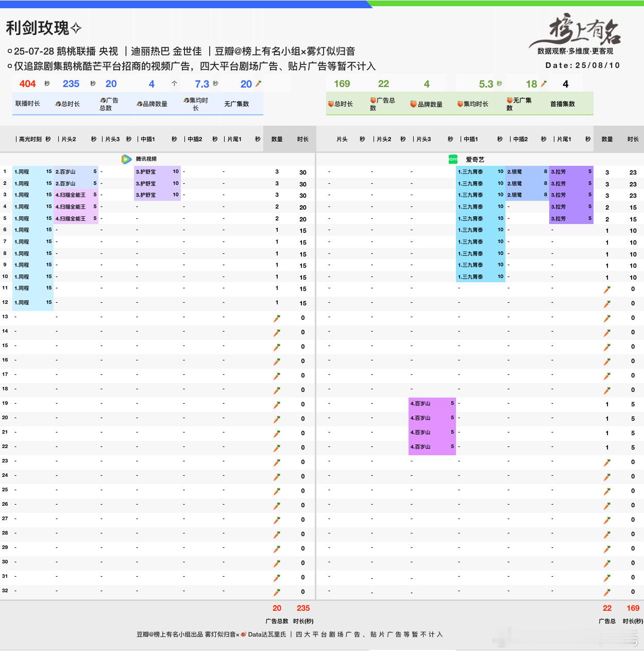Click row 2 cell 2.银鹭

coord(527,183)
